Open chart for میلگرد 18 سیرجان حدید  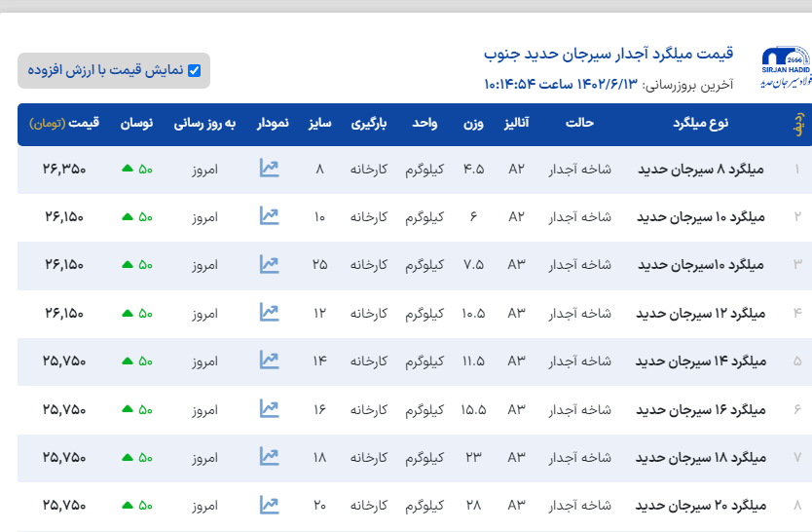(269, 457)
